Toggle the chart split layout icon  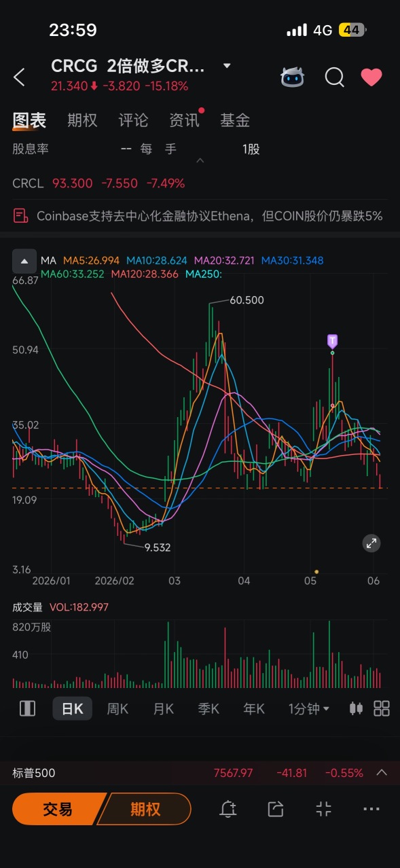pyautogui.click(x=27, y=708)
